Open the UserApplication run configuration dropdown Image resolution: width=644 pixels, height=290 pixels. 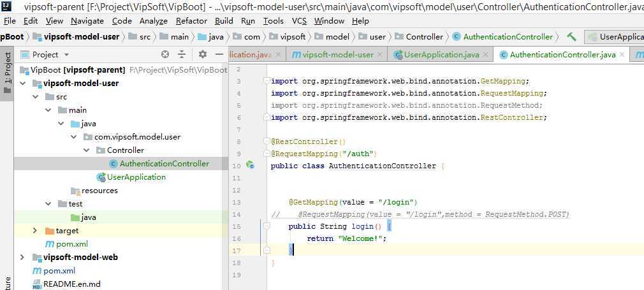click(x=614, y=37)
